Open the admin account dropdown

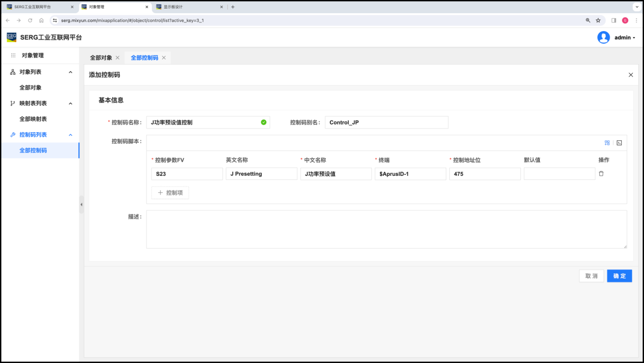(625, 38)
